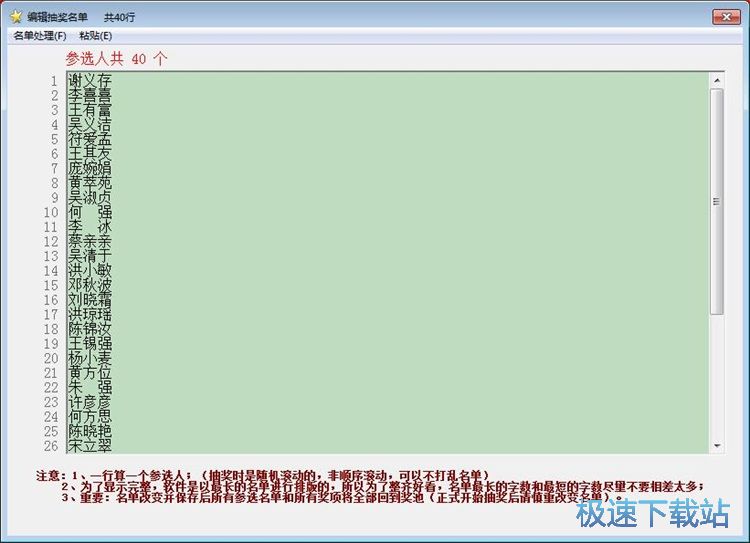
Task: Click the name 杨小麦 on line 20
Action: tap(90, 358)
